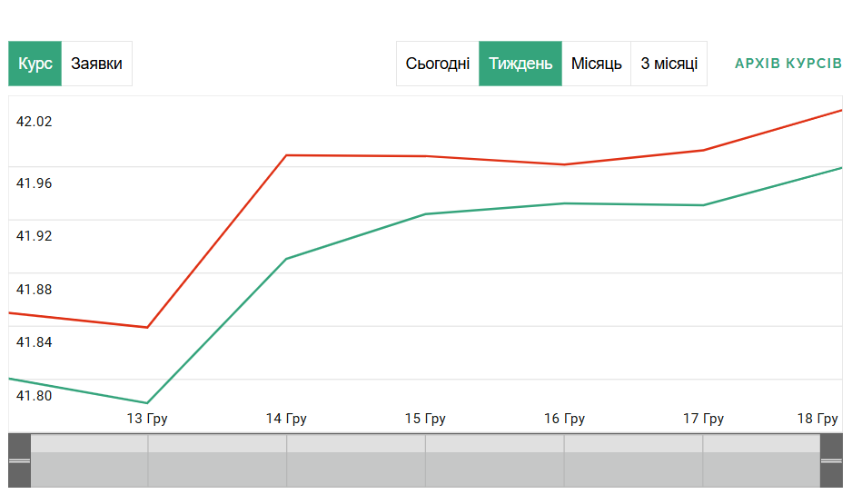Click the red line point at 14 Гру
Viewport: 852px width, 504px height.
click(x=287, y=155)
